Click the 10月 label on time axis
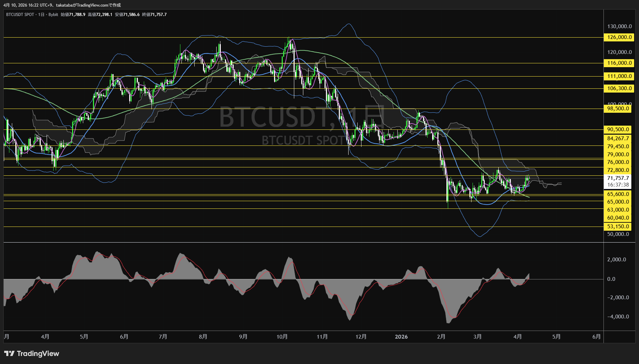The height and width of the screenshot is (364, 639). point(282,337)
